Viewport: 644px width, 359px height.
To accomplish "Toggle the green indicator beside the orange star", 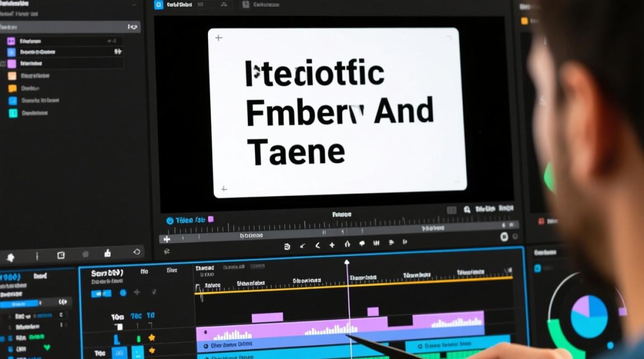I will coord(139,338).
